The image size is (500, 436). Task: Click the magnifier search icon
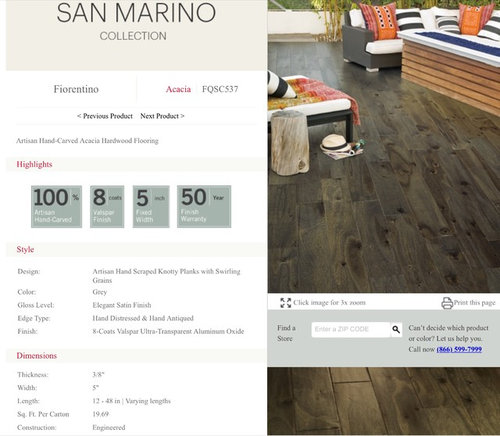tap(396, 330)
